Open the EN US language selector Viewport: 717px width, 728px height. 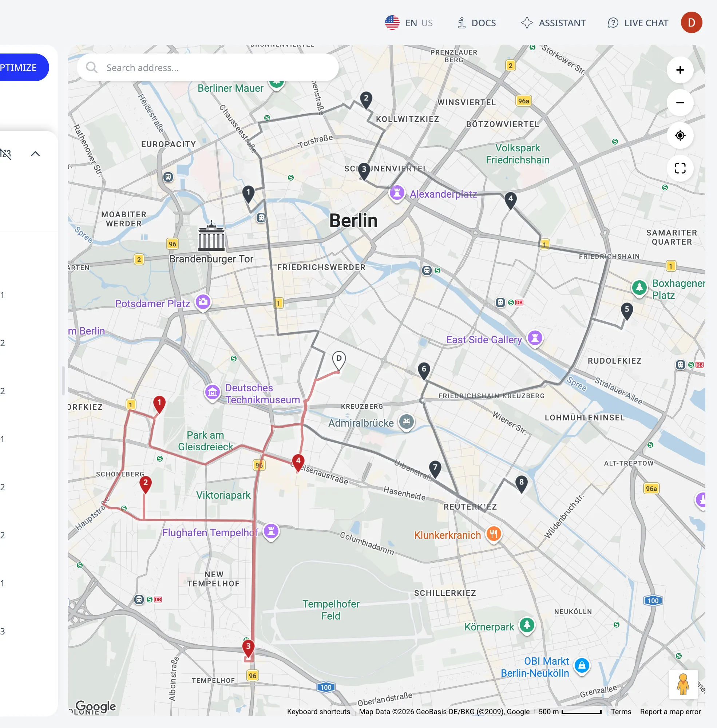409,23
